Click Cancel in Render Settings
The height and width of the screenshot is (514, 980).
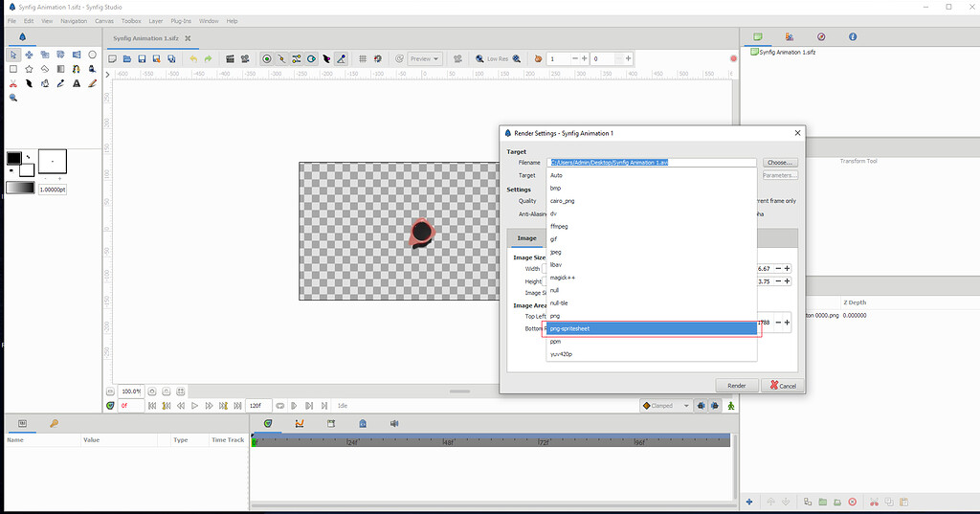tap(782, 385)
